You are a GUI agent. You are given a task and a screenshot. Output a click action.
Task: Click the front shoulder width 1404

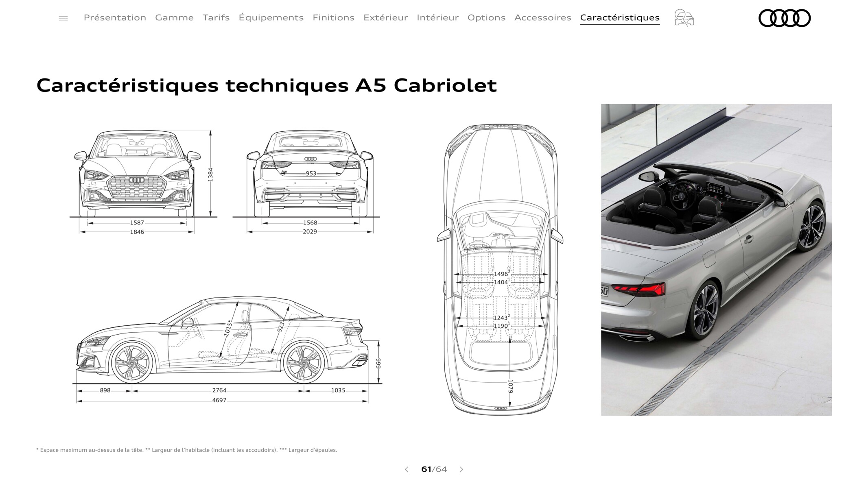pos(501,282)
